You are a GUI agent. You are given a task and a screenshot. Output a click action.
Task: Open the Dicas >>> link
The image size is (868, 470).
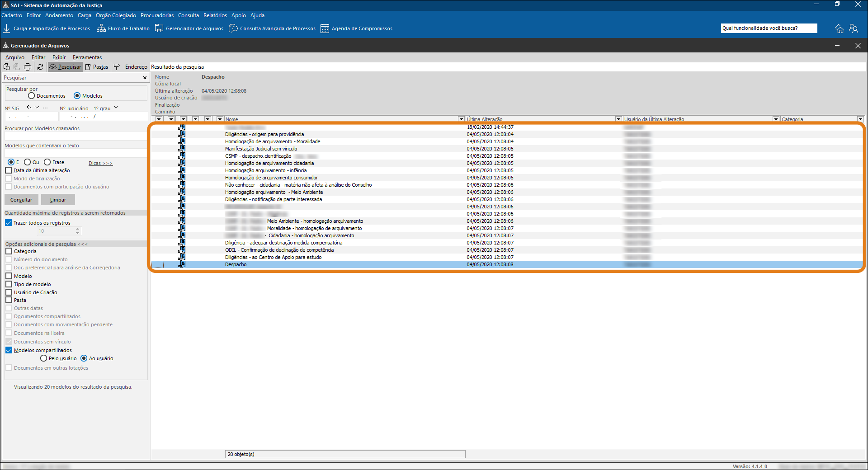(100, 163)
